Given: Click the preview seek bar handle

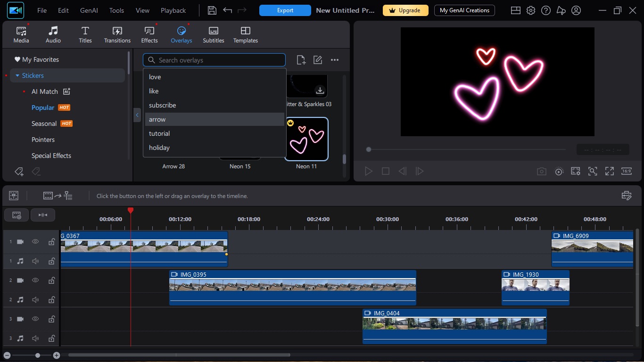Looking at the screenshot, I should coord(369,149).
